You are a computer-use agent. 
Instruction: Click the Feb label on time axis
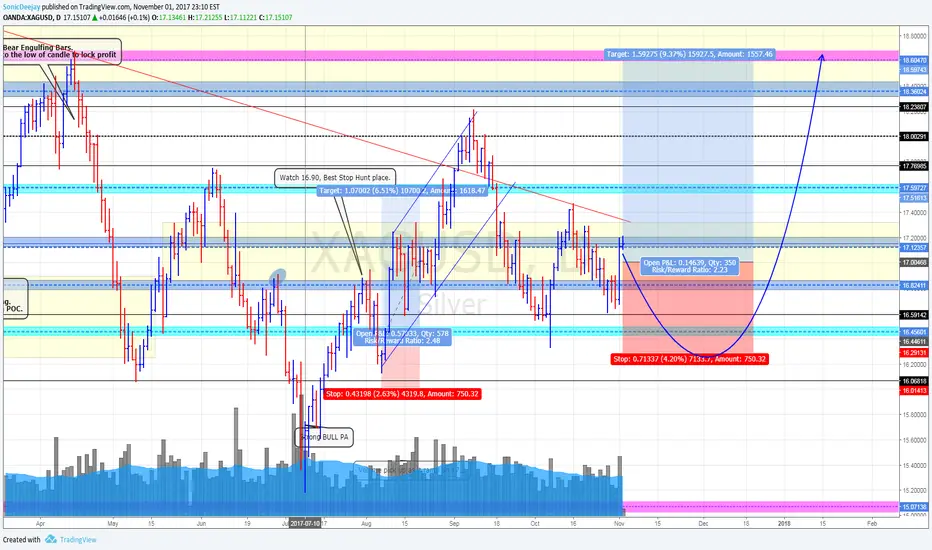click(872, 524)
